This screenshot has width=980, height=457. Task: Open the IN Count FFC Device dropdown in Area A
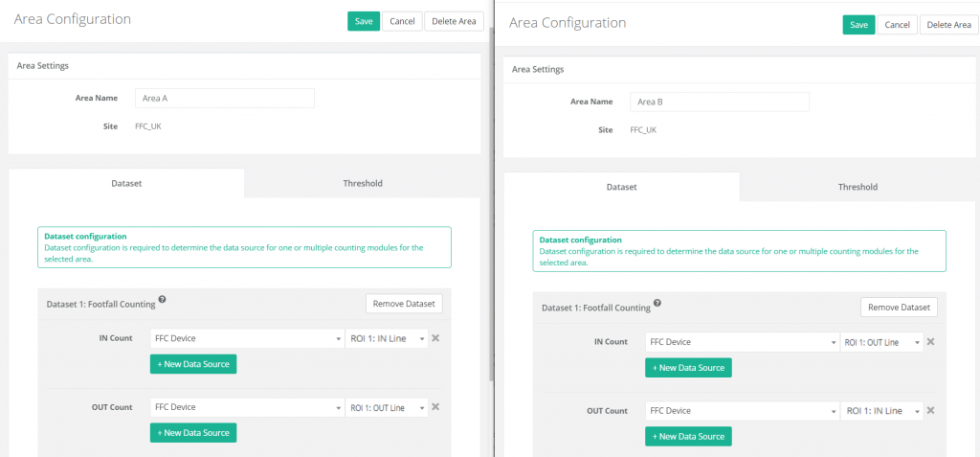(247, 338)
